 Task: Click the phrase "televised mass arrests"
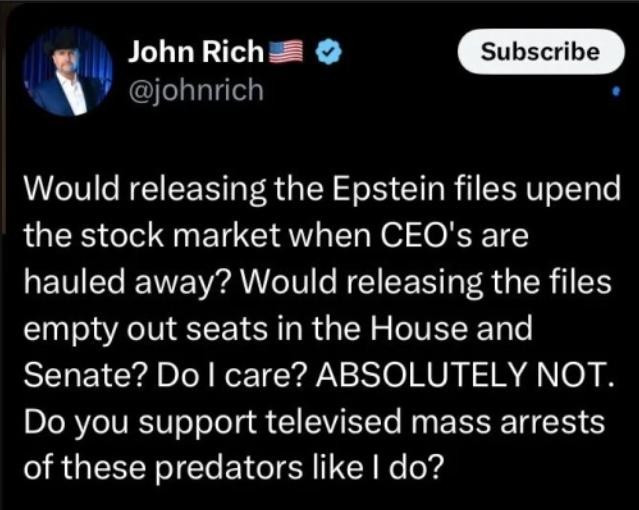click(x=419, y=421)
